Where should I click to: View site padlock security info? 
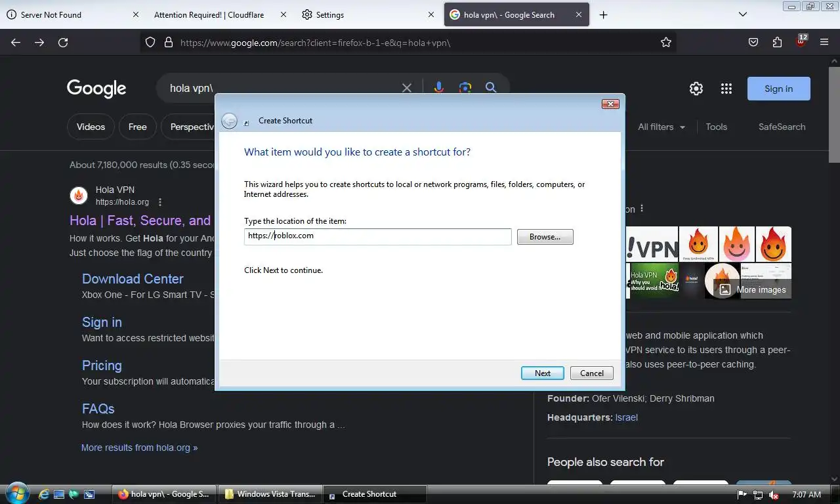(168, 42)
